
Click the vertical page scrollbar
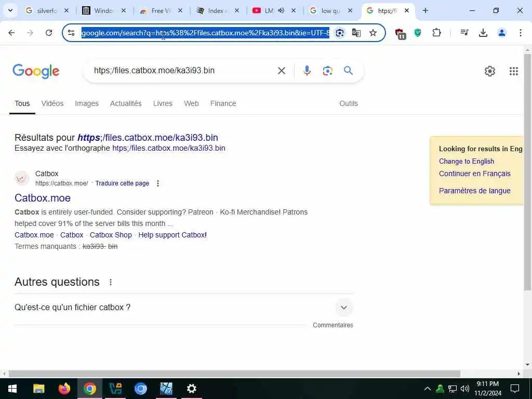point(527,172)
